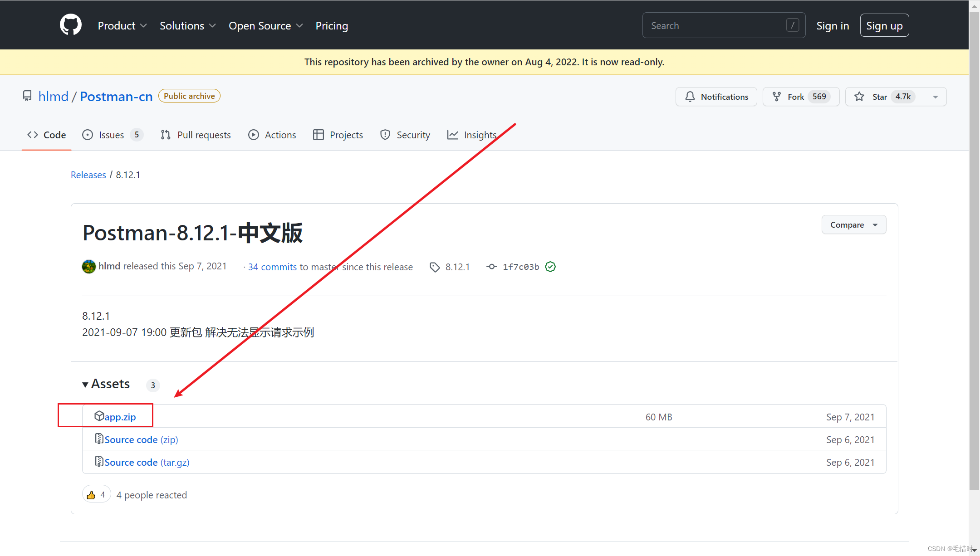Click the Security tab icon

384,135
